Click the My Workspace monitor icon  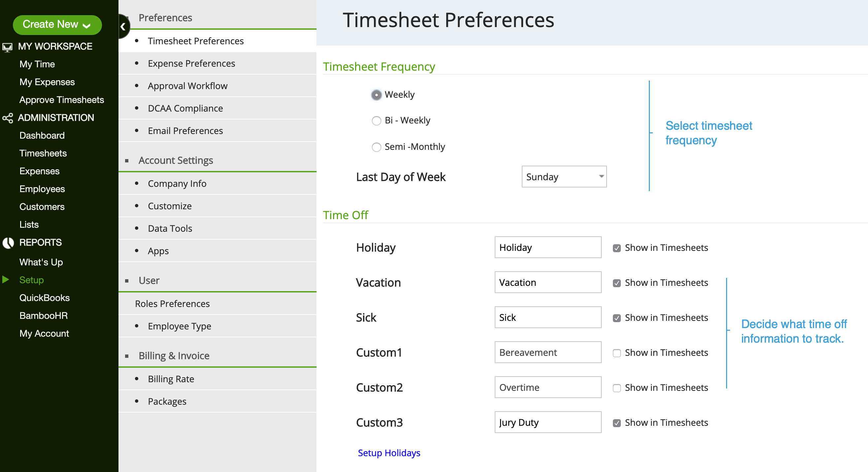pos(7,47)
